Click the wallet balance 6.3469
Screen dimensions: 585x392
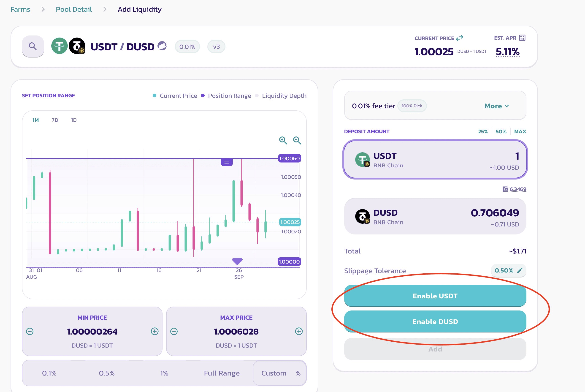point(517,189)
